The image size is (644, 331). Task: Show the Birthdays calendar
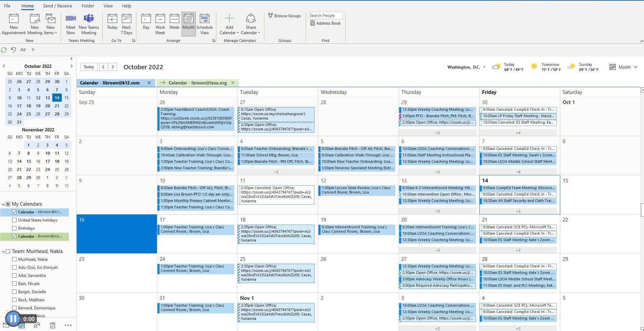tap(15, 228)
